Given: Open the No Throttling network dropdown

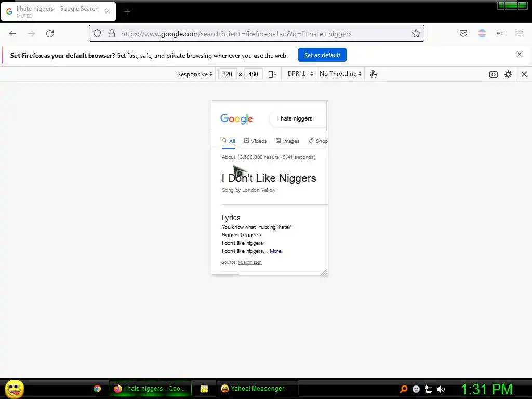Looking at the screenshot, I should 340,74.
